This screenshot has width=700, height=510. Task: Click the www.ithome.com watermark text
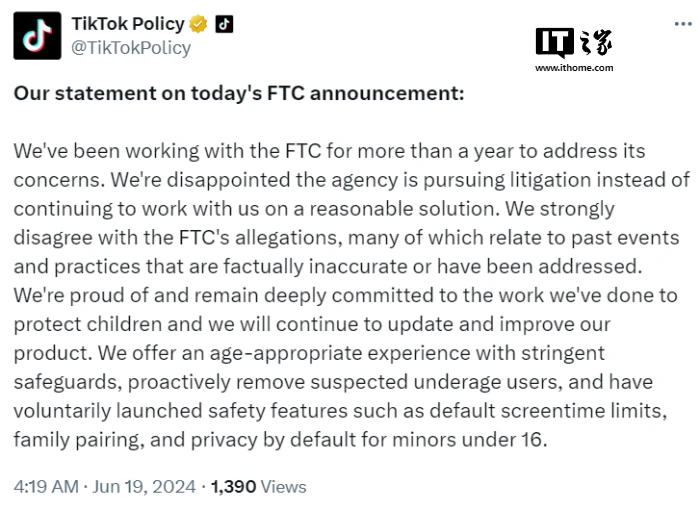pyautogui.click(x=574, y=68)
